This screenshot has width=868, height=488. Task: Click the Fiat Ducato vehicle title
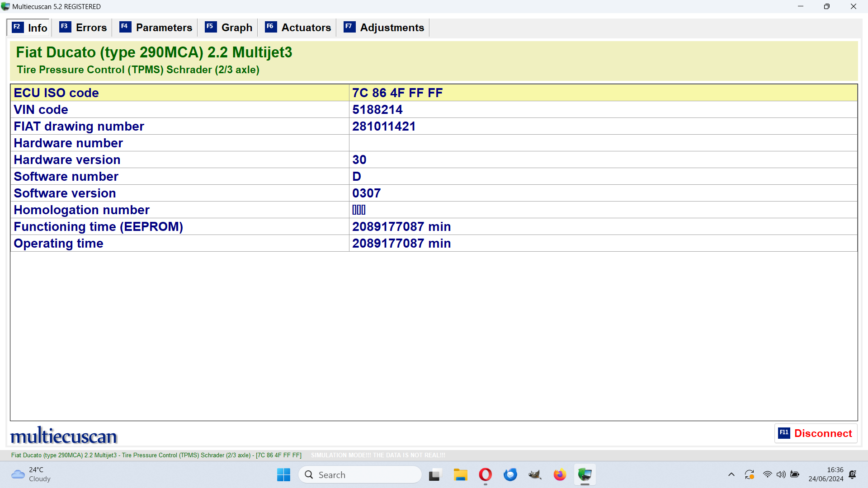pos(154,52)
